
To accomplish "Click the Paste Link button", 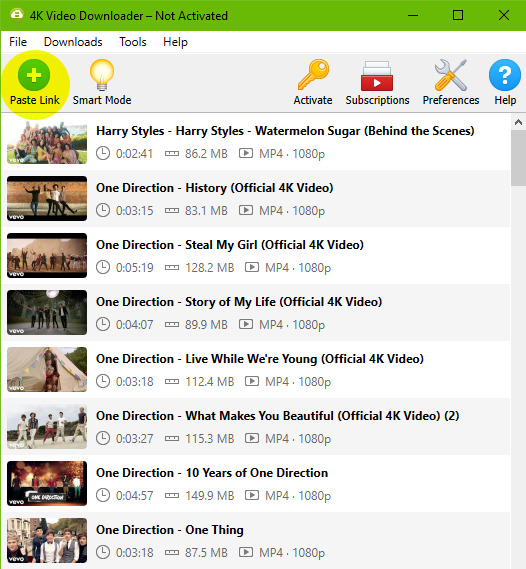I will [34, 83].
